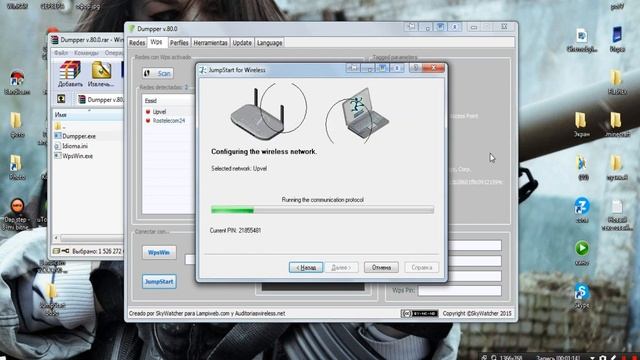Open the Команды menu in WinRAR
The width and height of the screenshot is (640, 360).
click(x=86, y=53)
